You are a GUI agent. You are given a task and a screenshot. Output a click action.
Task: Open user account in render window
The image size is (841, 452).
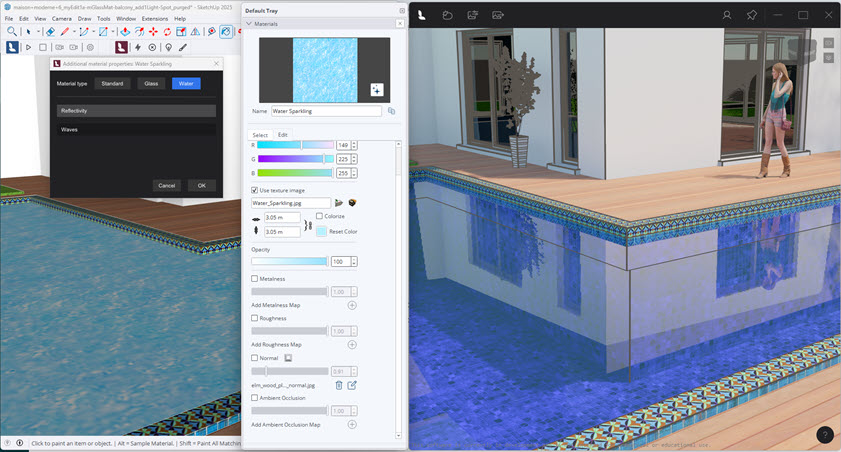(x=727, y=15)
